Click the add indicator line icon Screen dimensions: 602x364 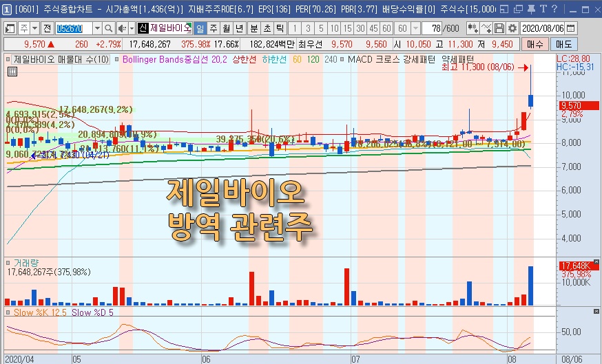(x=486, y=28)
